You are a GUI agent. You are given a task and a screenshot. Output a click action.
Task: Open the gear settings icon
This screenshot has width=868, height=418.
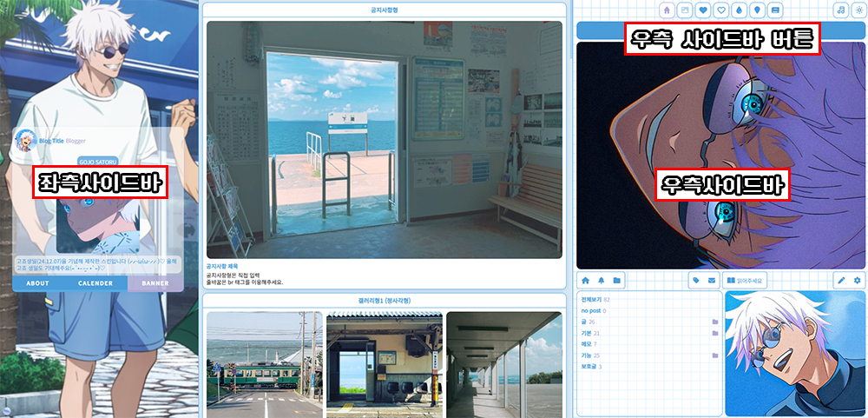(858, 281)
